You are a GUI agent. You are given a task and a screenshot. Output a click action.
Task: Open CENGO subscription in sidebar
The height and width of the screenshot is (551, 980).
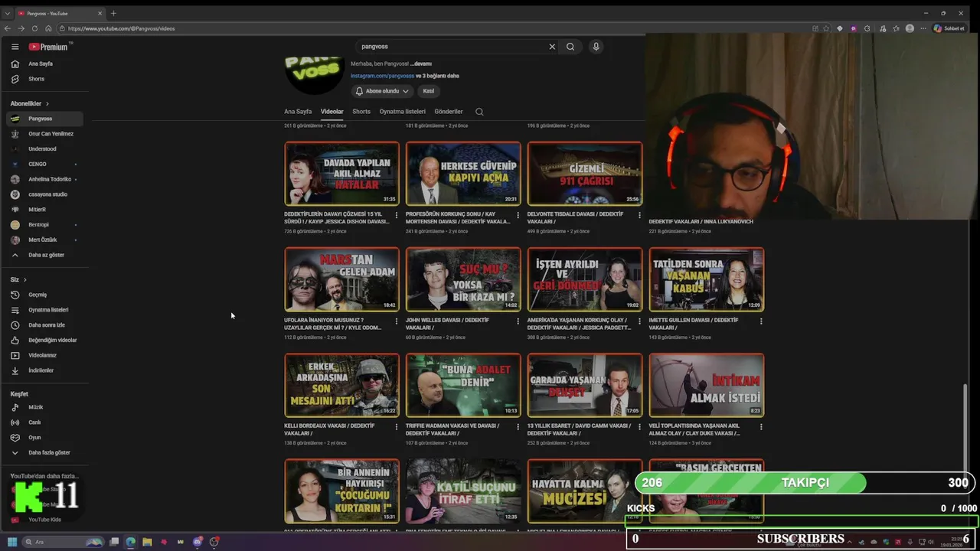click(46, 164)
